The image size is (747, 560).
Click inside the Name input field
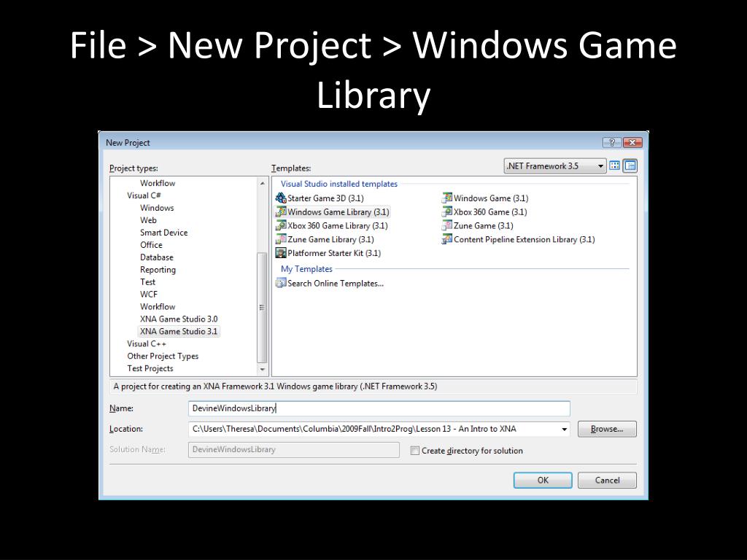point(379,408)
